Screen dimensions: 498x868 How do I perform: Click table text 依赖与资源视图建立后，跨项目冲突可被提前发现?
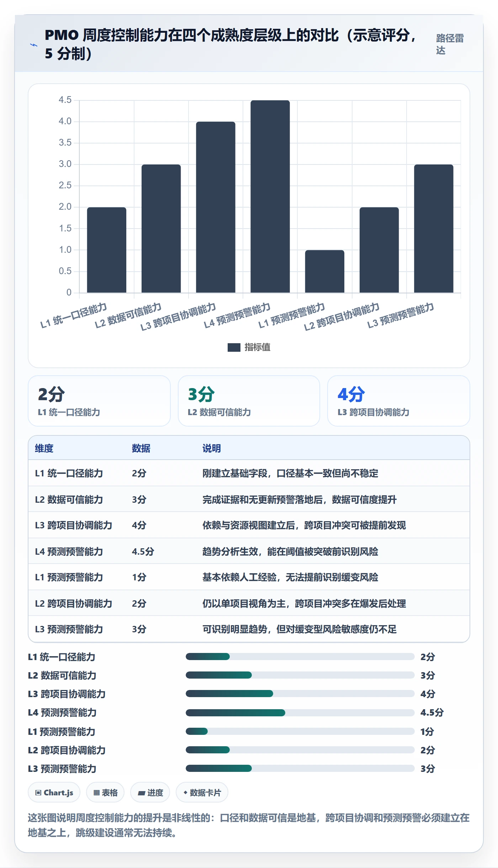tap(304, 525)
